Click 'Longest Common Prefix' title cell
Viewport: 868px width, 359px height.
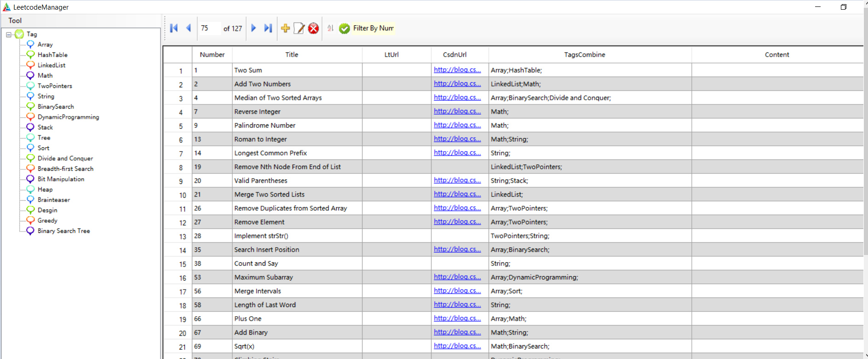click(297, 153)
